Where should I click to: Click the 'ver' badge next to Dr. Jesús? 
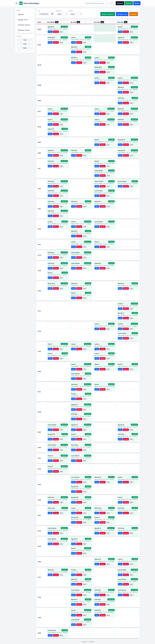click(x=102, y=22)
